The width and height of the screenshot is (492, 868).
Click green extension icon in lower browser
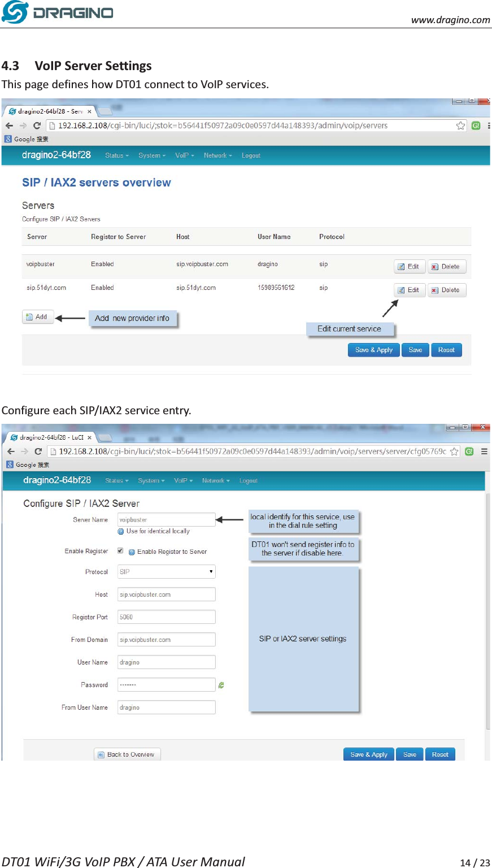pos(469,452)
